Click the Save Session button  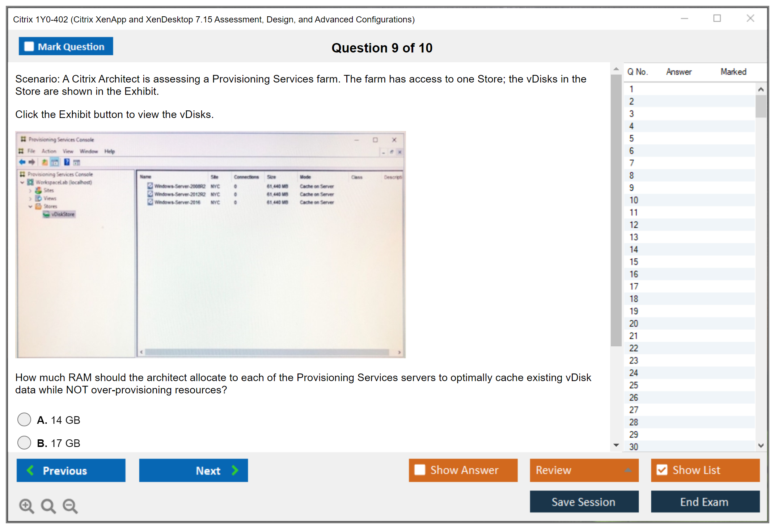click(584, 502)
